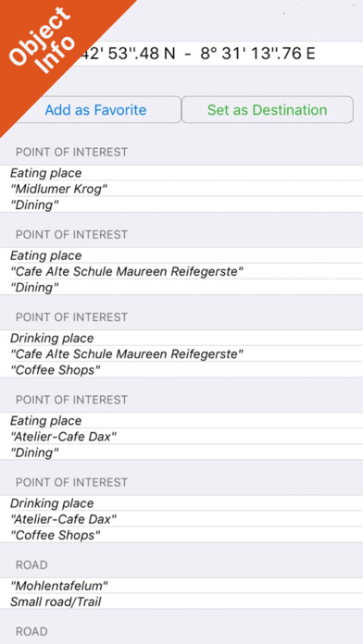
Task: Select the coordinates field at top
Action: pos(181,54)
